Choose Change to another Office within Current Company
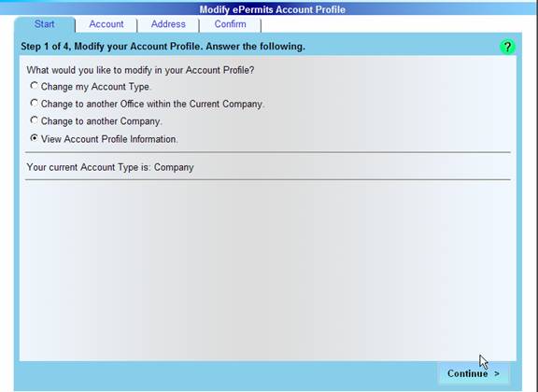538x392 pixels. coord(34,103)
